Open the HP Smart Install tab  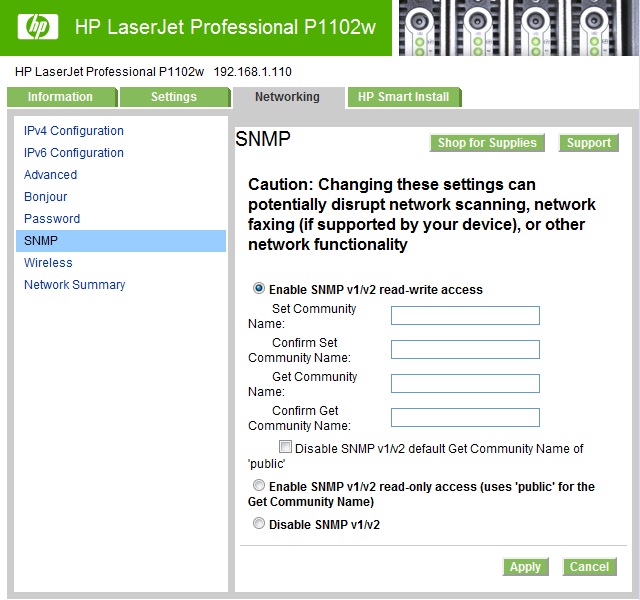404,97
